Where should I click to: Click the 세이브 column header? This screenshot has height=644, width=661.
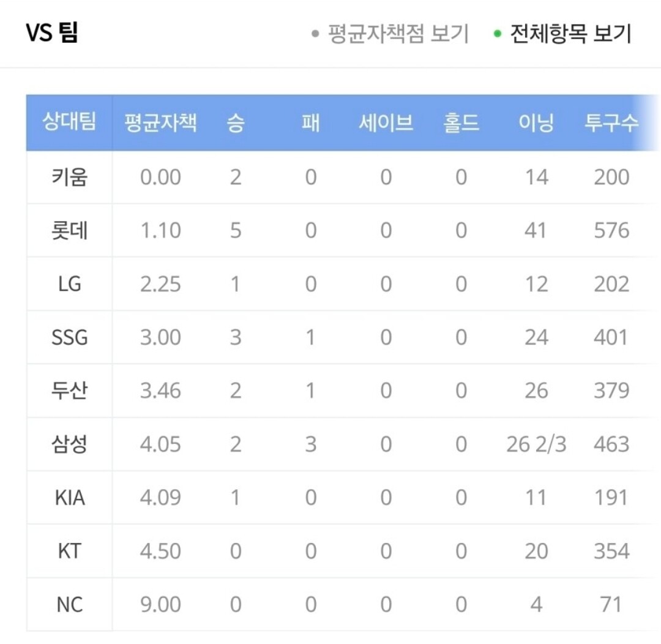point(386,122)
